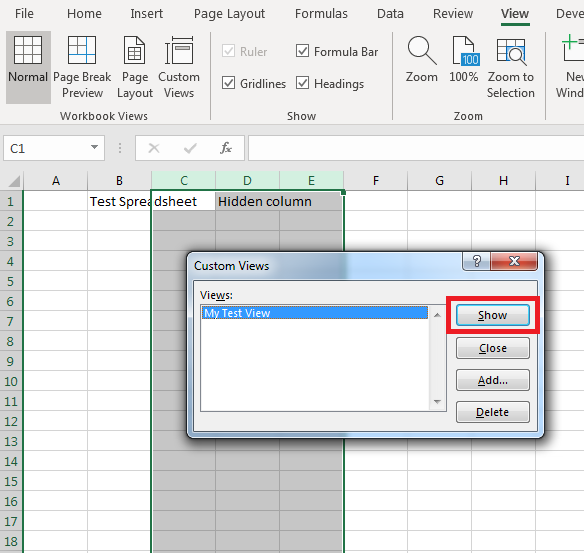Uncheck the Formula Bar checkbox
The width and height of the screenshot is (584, 553).
[x=302, y=51]
